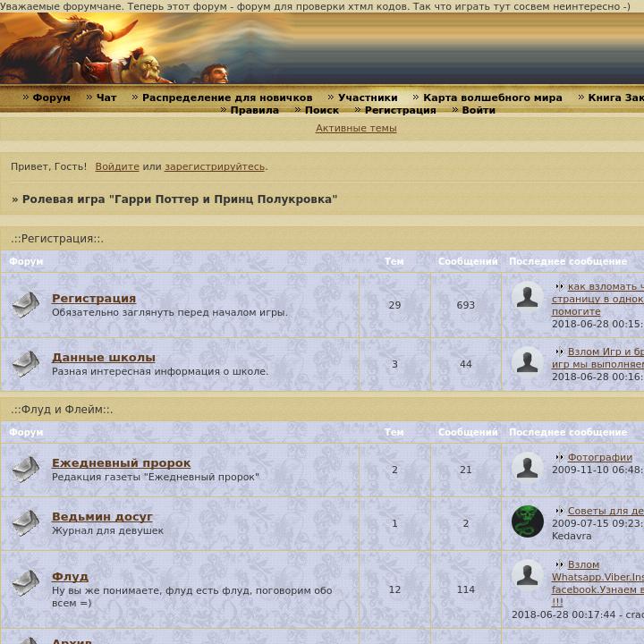Click the envelope icon beside Регистрация forum
Viewport: 644px width, 644px height.
coord(26,304)
